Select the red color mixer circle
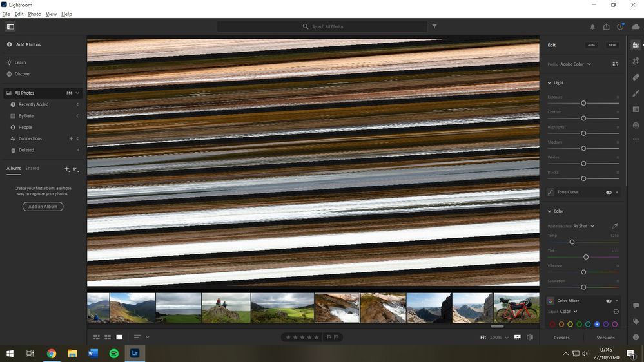The height and width of the screenshot is (362, 644). [552, 324]
